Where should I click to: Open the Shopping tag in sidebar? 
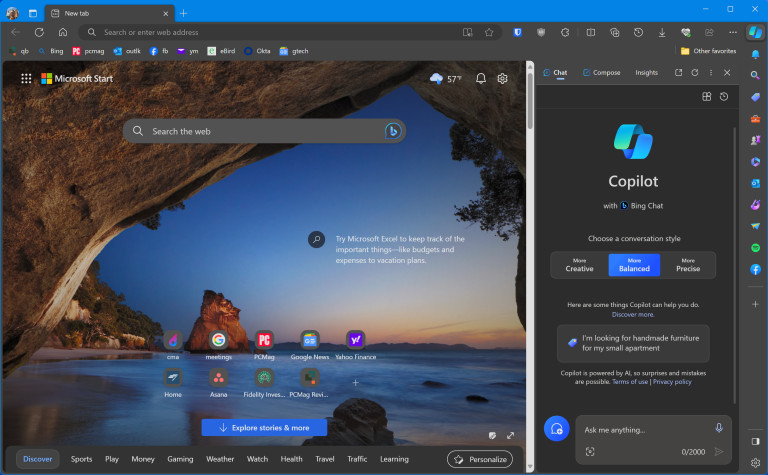point(755,97)
